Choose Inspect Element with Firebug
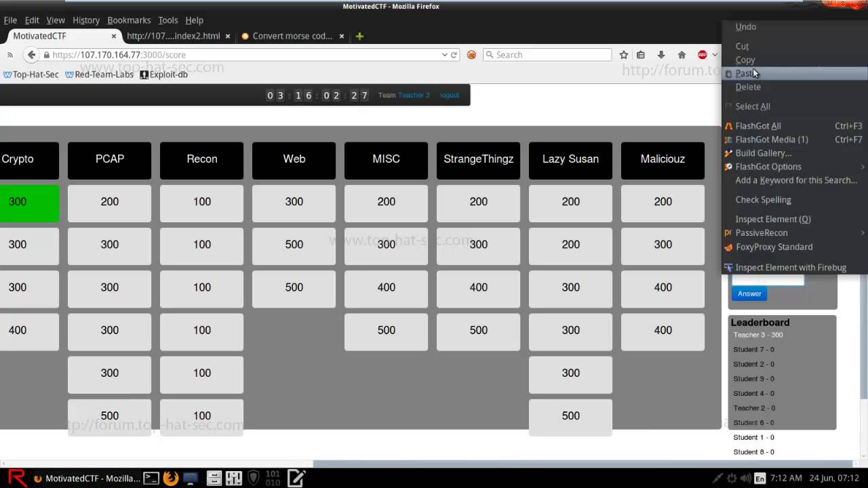The image size is (868, 488). 795,267
